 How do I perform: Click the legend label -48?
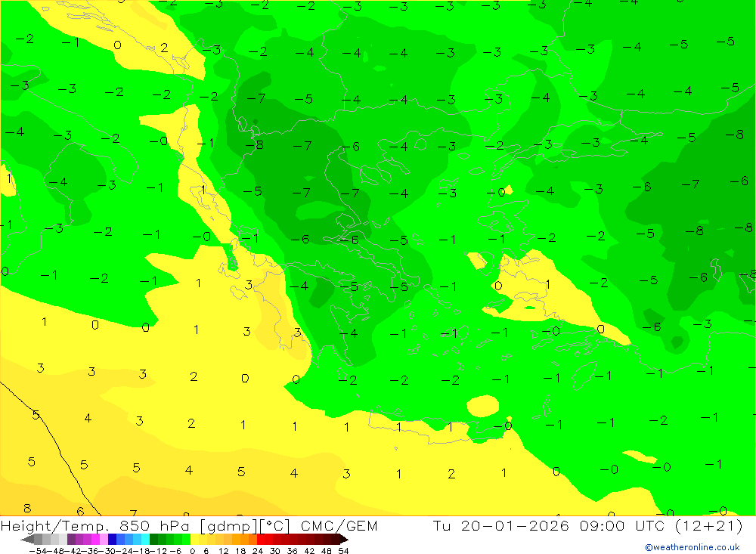[55, 551]
